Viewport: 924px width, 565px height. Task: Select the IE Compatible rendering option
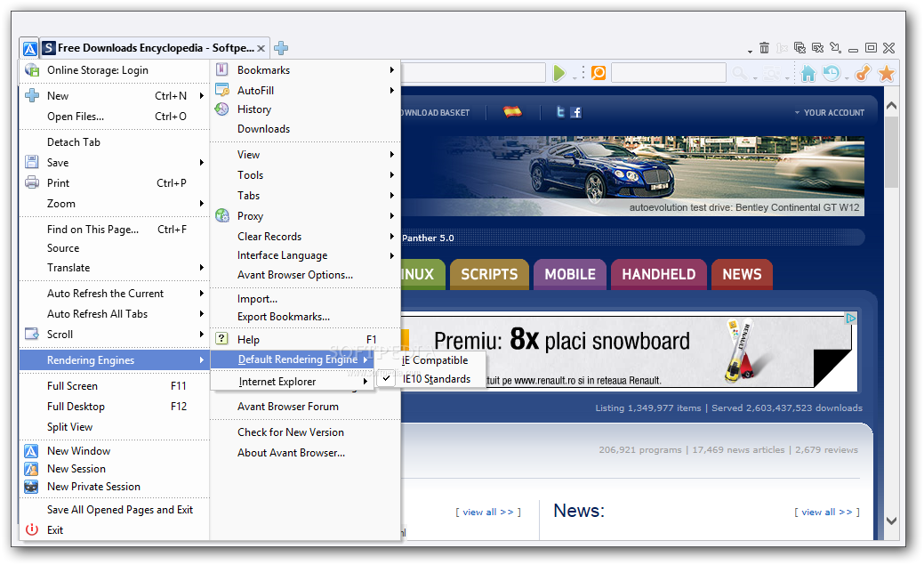coord(435,360)
